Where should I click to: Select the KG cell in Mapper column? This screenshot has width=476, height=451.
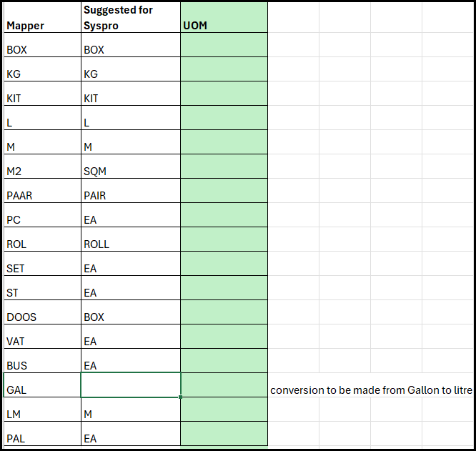click(41, 69)
